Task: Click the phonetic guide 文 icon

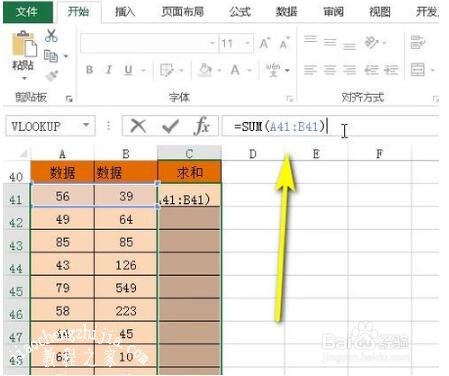Action: (273, 70)
